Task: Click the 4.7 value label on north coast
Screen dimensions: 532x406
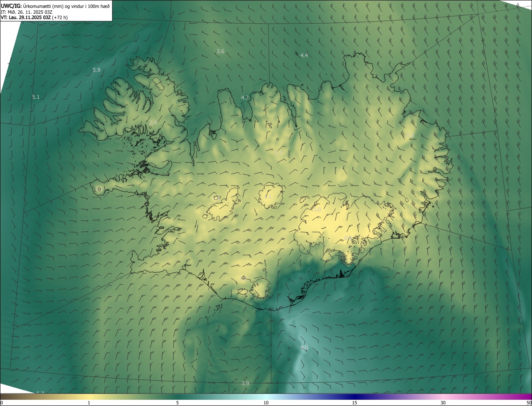Action: 245,98
